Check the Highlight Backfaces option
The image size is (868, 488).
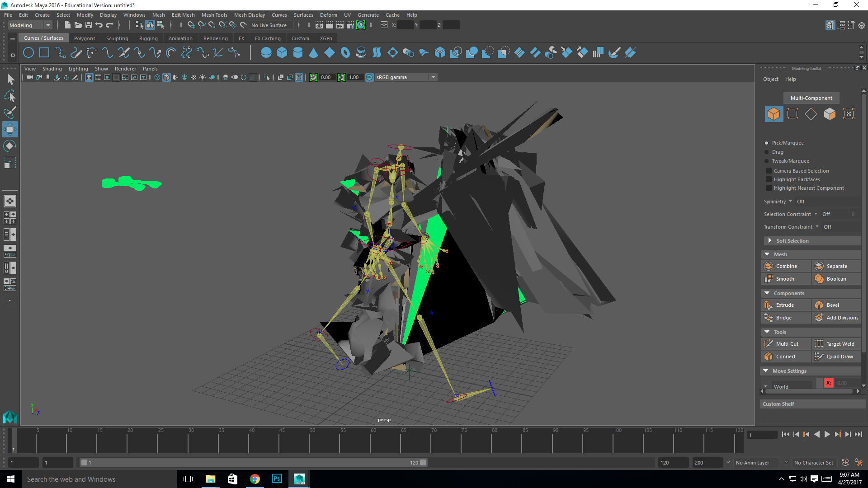pyautogui.click(x=769, y=179)
